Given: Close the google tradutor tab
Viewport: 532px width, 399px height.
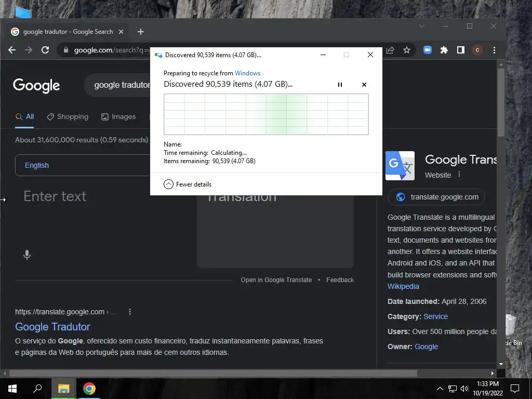Looking at the screenshot, I should click(x=121, y=32).
